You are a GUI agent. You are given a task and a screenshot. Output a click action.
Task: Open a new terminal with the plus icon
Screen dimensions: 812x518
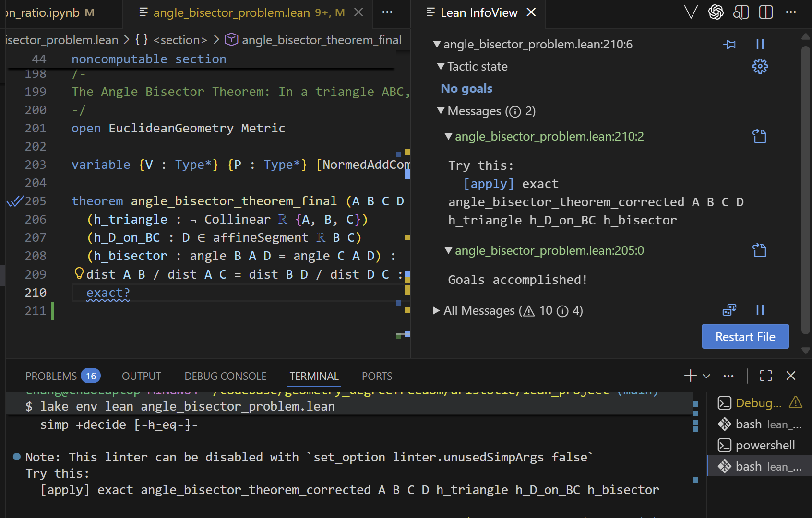690,376
